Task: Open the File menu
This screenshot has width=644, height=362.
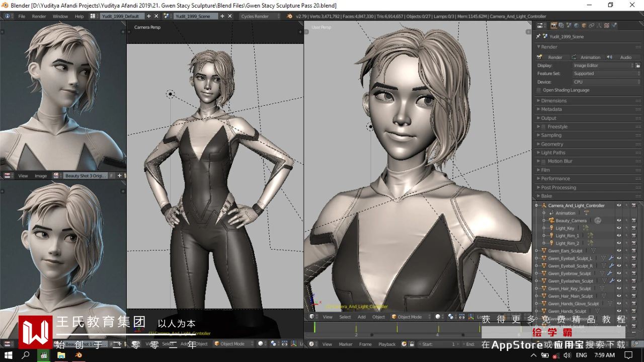Action: 22,16
